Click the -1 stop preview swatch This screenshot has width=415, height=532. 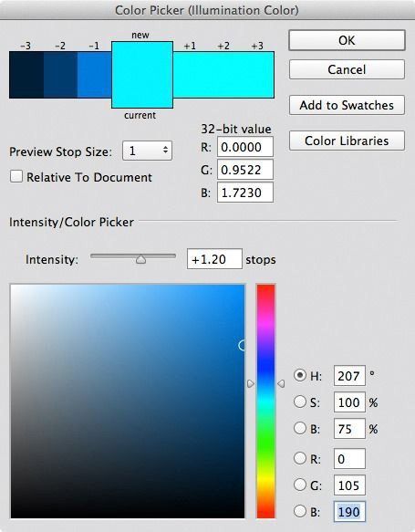95,75
